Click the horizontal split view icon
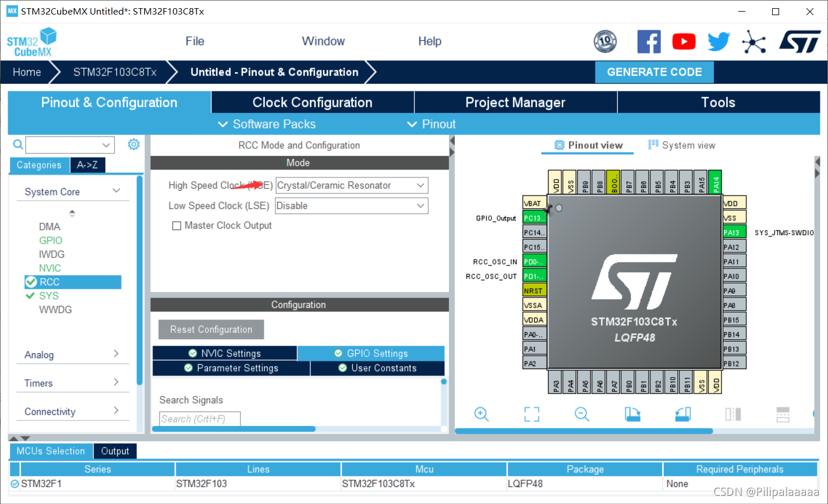The image size is (828, 504). point(783,414)
